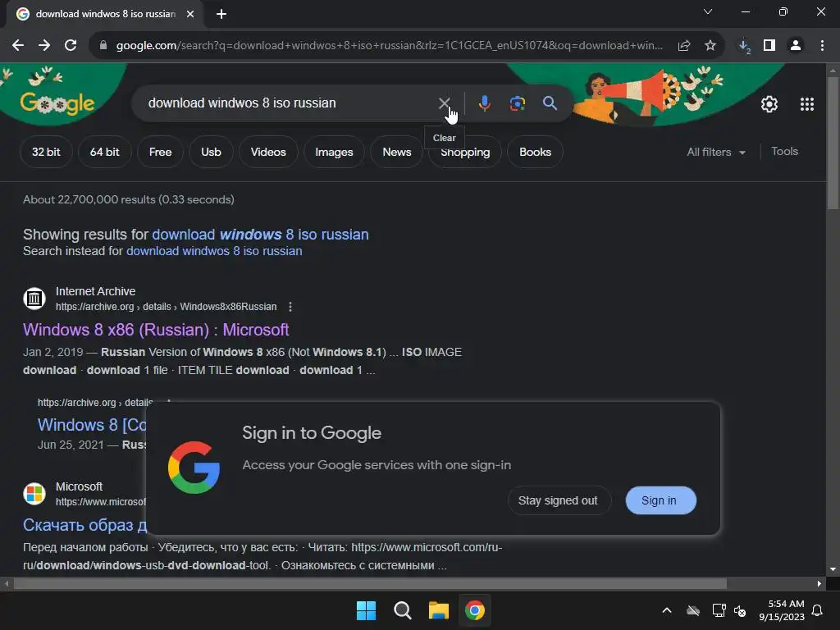Submit query with magnifier search icon
Image resolution: width=840 pixels, height=630 pixels.
(550, 103)
